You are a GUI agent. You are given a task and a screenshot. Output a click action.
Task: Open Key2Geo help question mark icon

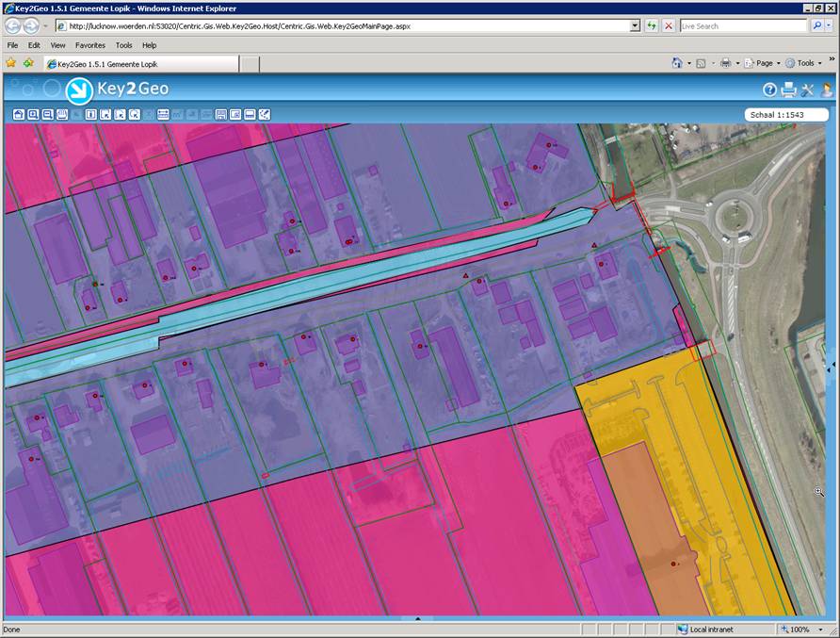769,90
